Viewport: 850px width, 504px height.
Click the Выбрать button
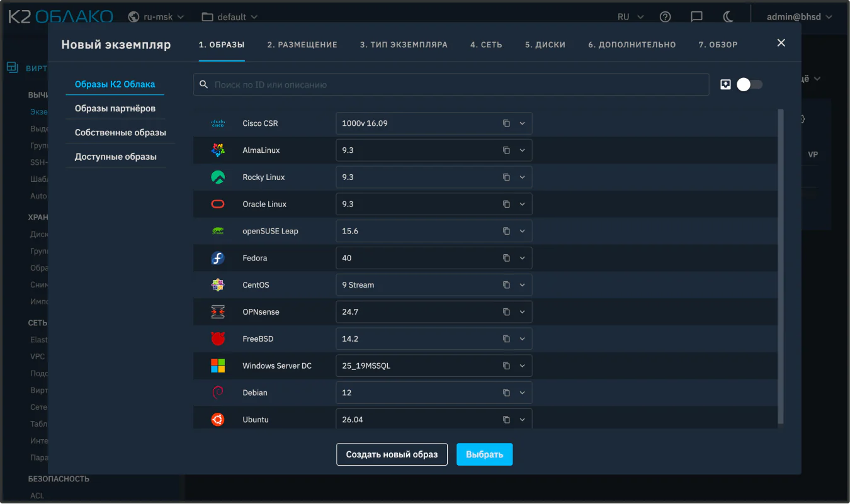tap(484, 454)
